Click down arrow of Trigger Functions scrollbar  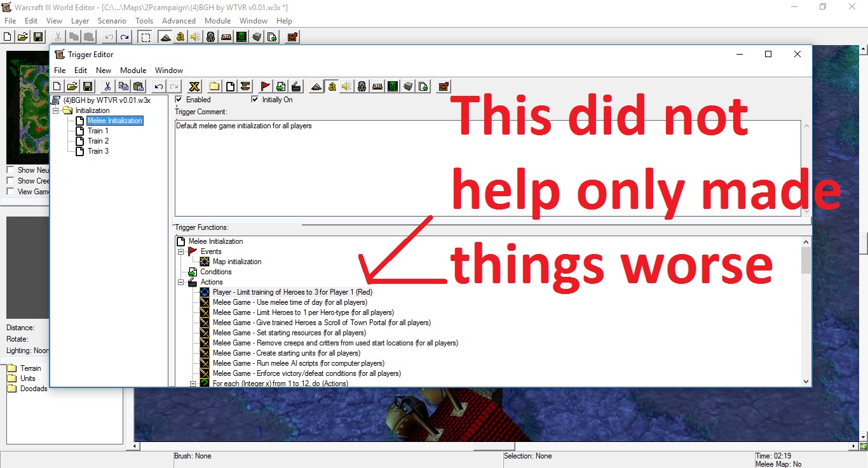pyautogui.click(x=806, y=382)
